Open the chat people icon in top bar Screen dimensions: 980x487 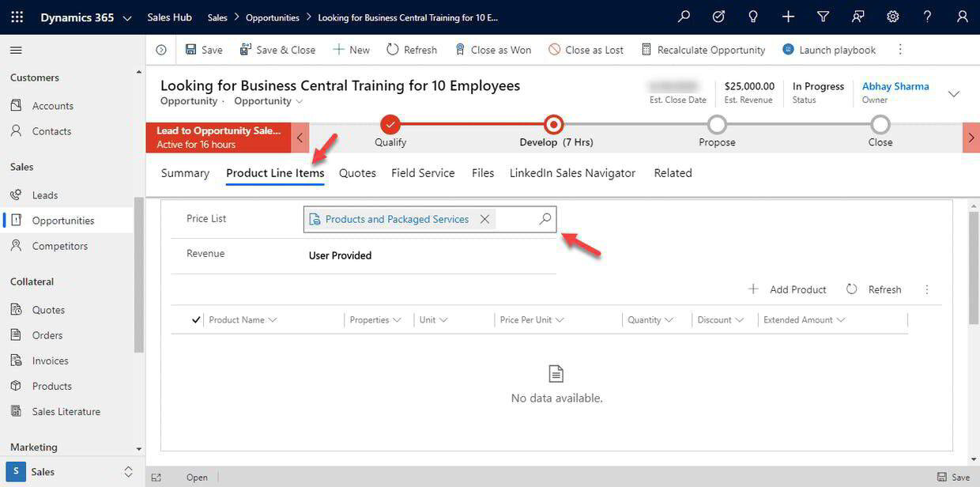(857, 17)
